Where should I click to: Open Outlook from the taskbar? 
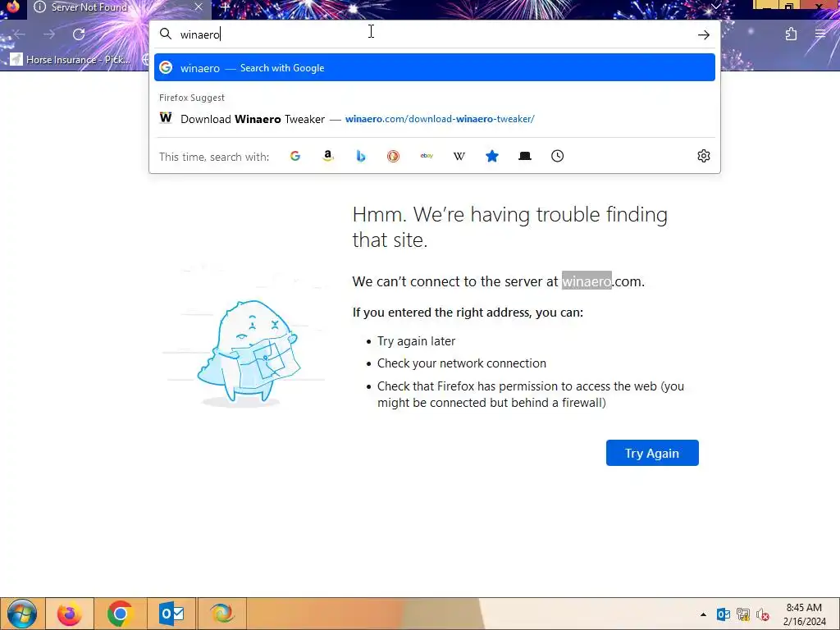tap(171, 614)
